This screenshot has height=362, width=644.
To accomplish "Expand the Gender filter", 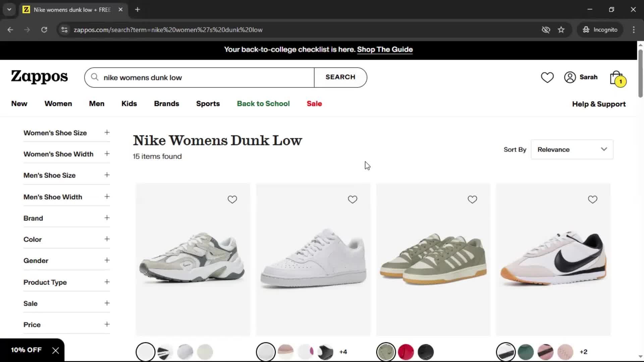I will [66, 260].
